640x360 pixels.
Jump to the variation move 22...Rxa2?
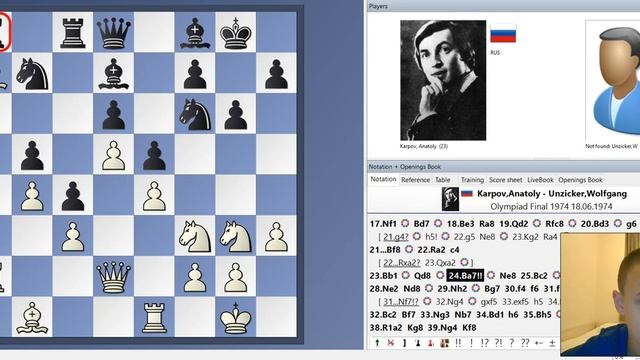pos(402,263)
